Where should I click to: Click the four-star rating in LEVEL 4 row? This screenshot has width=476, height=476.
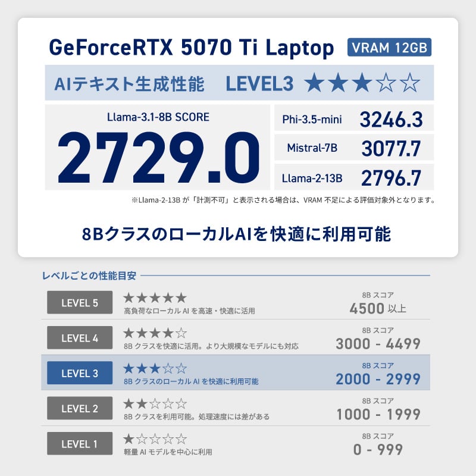click(155, 333)
